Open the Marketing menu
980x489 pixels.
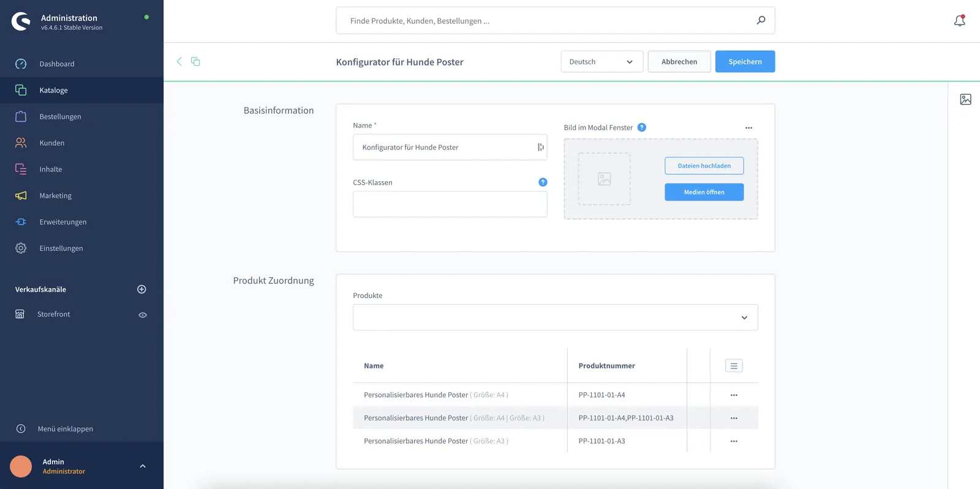(x=81, y=195)
